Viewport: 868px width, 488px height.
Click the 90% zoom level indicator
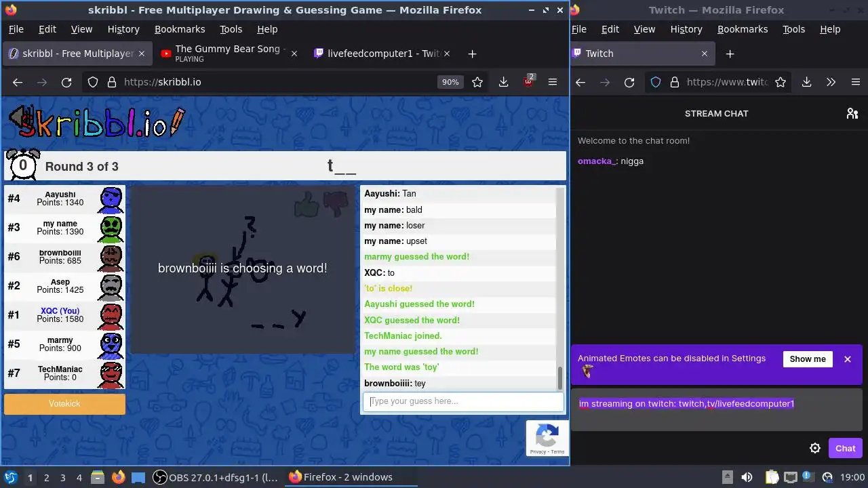(450, 82)
